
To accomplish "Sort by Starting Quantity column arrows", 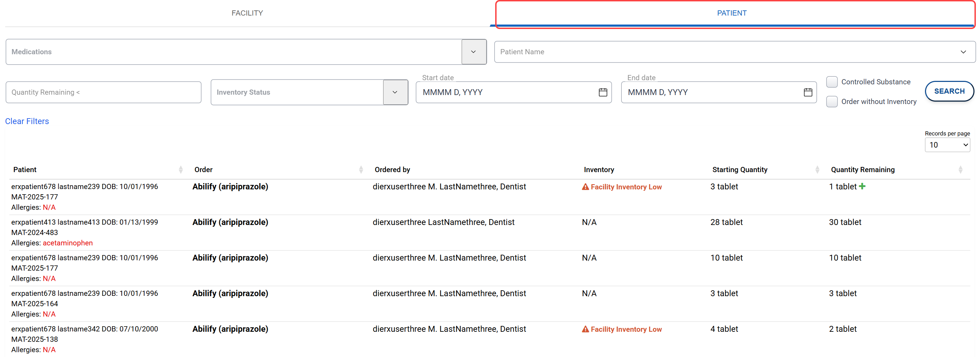I will (x=817, y=170).
